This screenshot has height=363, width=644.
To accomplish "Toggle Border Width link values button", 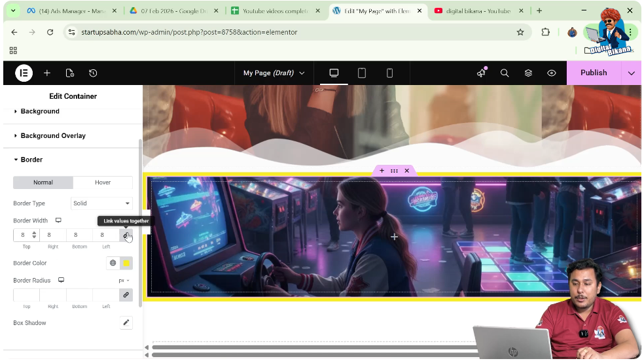I will click(x=126, y=235).
